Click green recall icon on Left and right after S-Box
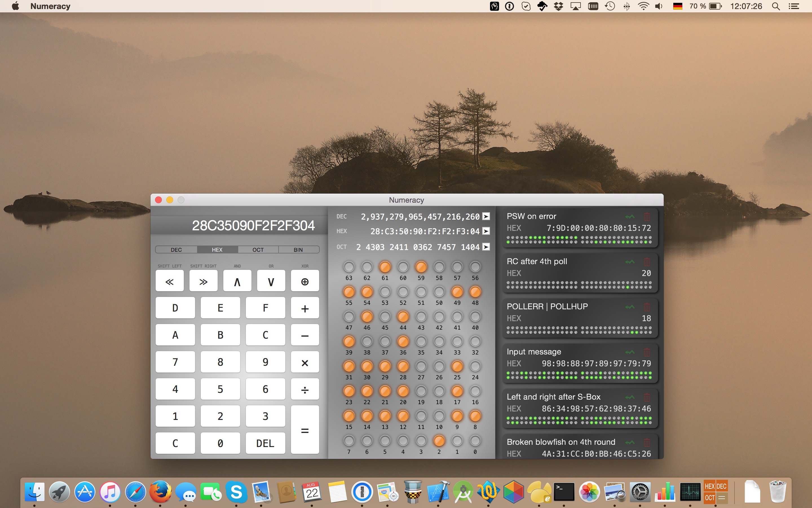 tap(630, 397)
